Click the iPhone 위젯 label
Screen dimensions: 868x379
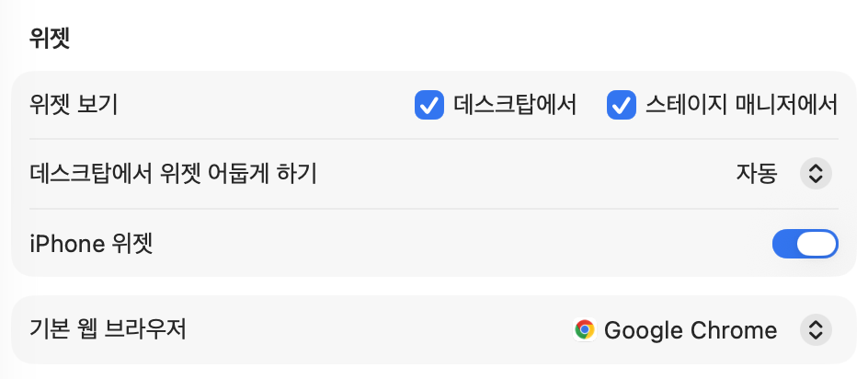91,244
